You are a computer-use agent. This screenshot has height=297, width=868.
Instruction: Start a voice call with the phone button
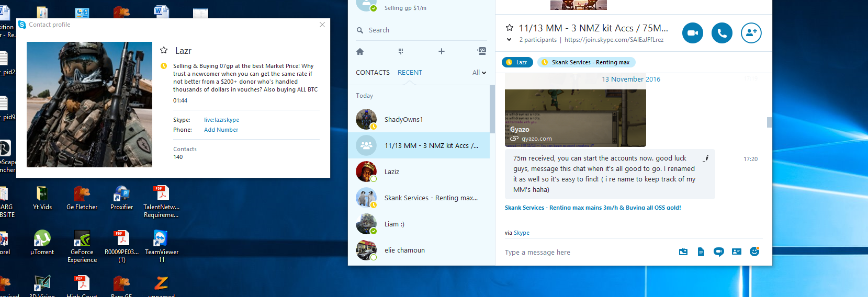pyautogui.click(x=722, y=33)
